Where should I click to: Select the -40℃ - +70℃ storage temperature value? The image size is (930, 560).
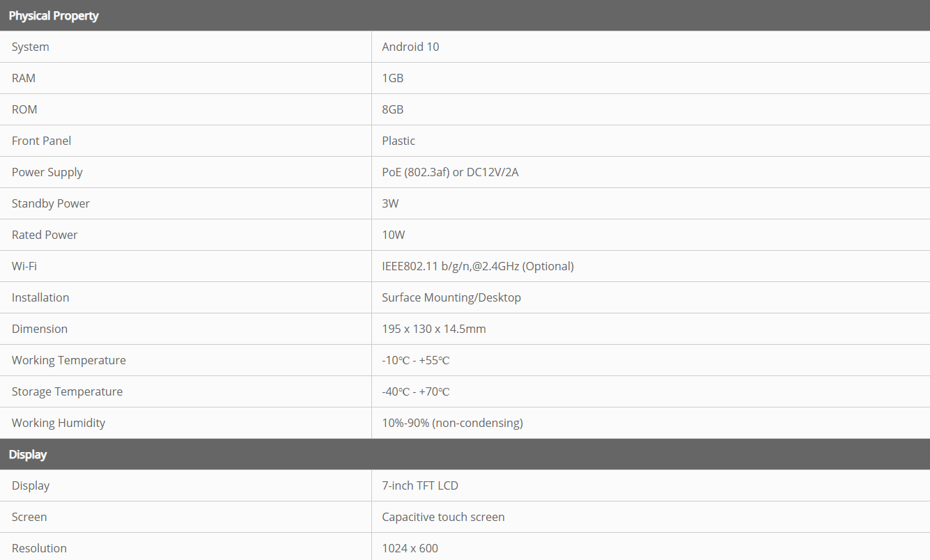click(416, 391)
